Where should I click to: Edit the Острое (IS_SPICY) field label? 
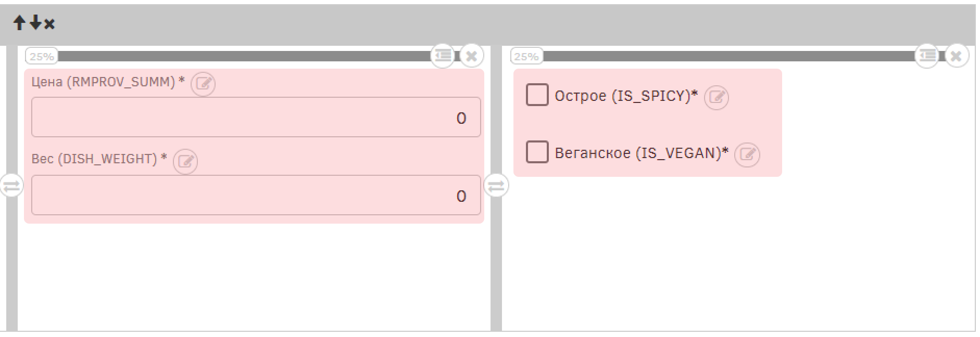[716, 97]
